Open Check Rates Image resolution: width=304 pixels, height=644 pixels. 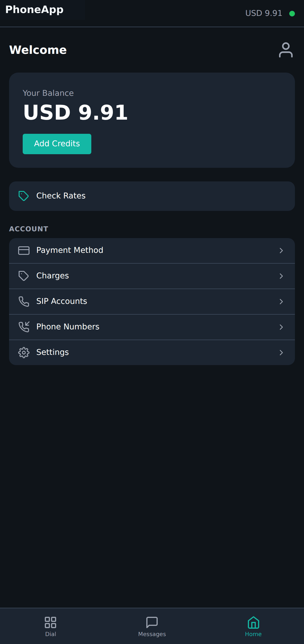[x=152, y=196]
